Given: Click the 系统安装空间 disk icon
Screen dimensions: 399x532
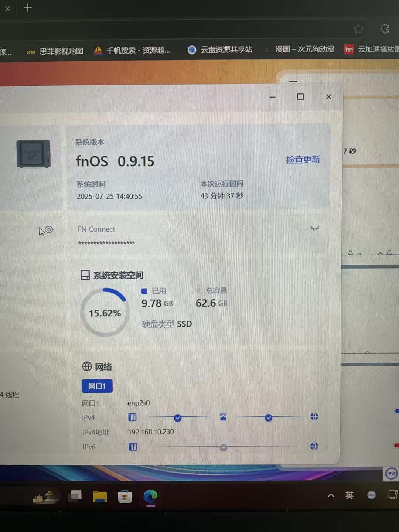Looking at the screenshot, I should (85, 275).
